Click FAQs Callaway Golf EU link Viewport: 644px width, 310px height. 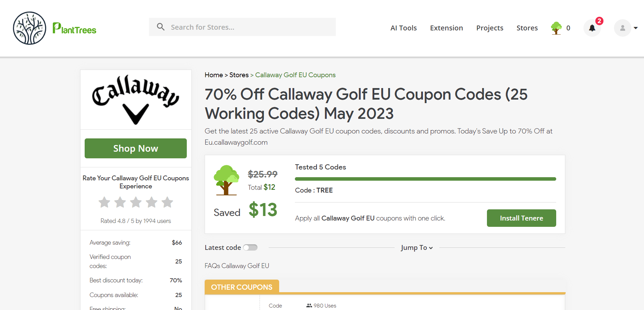tap(237, 266)
